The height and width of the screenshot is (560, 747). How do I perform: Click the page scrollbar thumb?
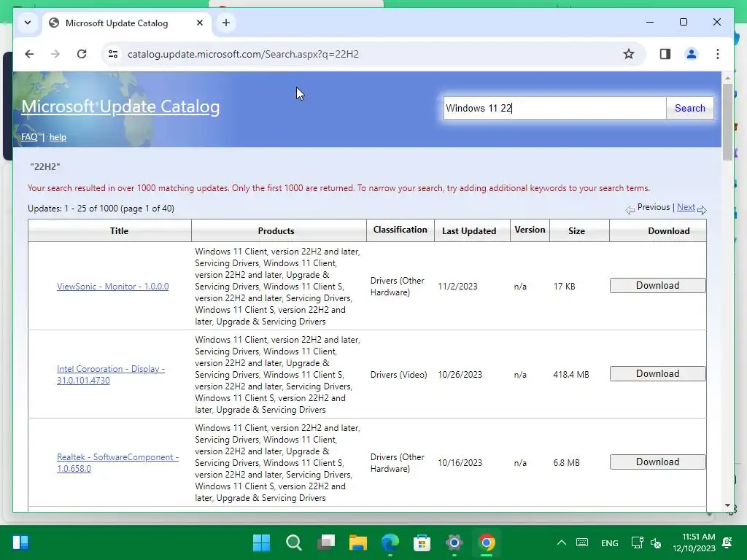click(x=727, y=122)
